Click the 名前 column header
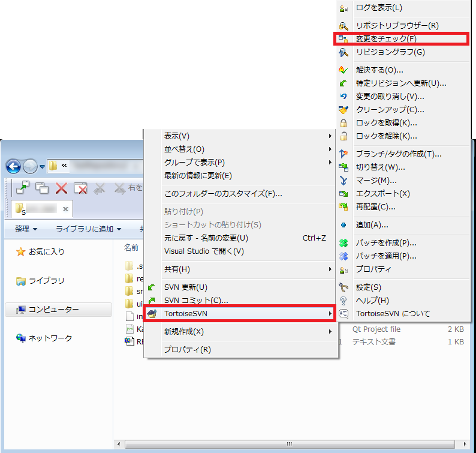Image resolution: width=476 pixels, height=453 pixels. pyautogui.click(x=131, y=248)
